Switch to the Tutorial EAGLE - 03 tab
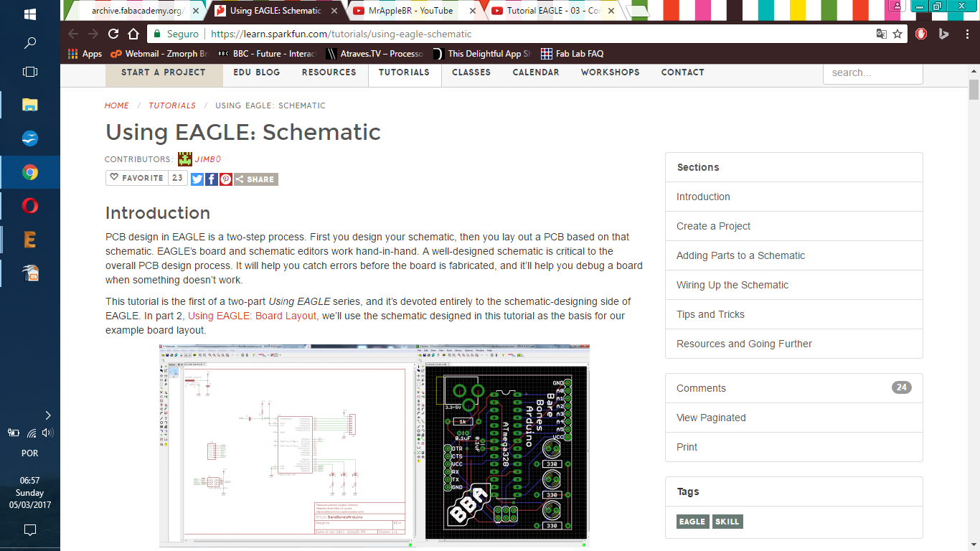980x551 pixels. [553, 11]
